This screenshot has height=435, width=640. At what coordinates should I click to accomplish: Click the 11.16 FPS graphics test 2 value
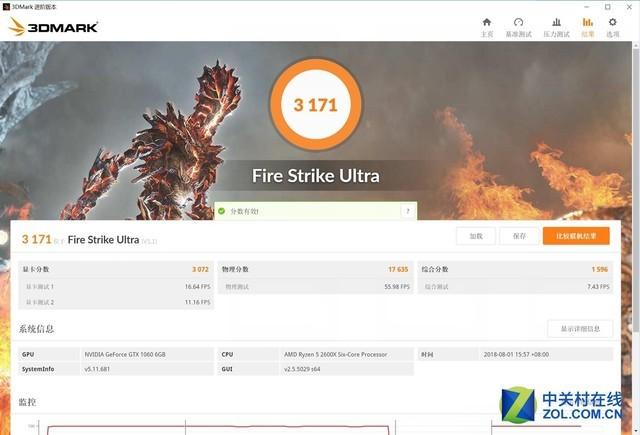point(198,302)
